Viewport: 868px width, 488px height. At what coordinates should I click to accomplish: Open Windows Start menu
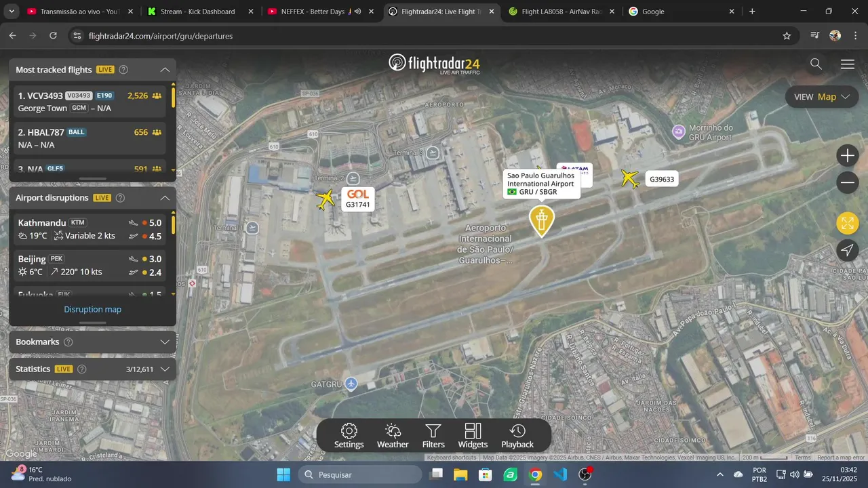click(283, 474)
